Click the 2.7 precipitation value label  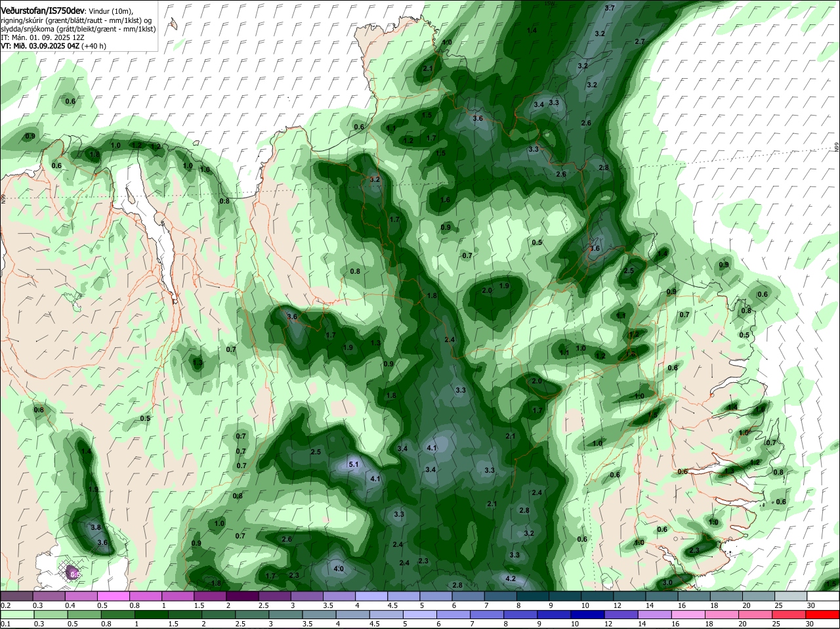[x=640, y=41]
